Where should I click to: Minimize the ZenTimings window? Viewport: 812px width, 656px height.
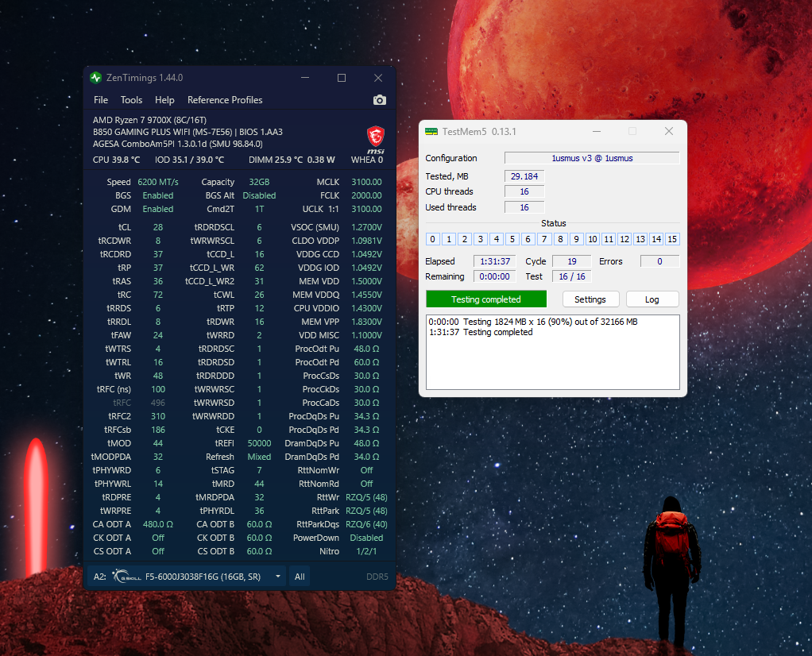pos(305,78)
